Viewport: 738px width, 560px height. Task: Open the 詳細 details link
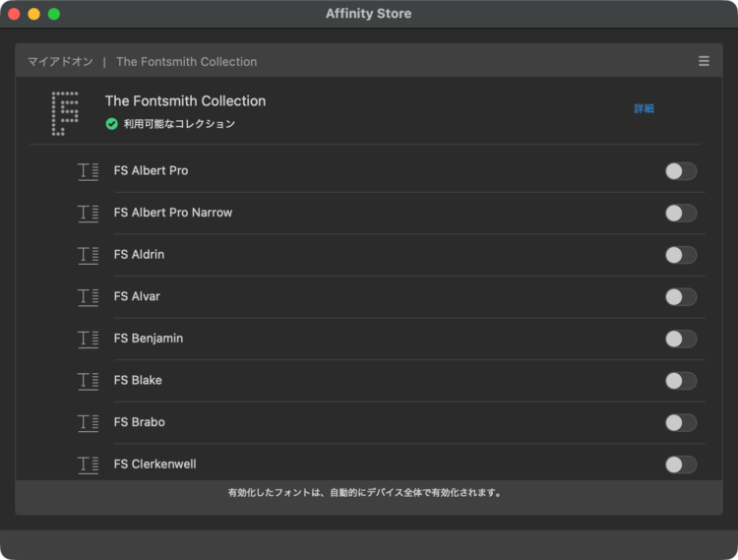pos(644,108)
